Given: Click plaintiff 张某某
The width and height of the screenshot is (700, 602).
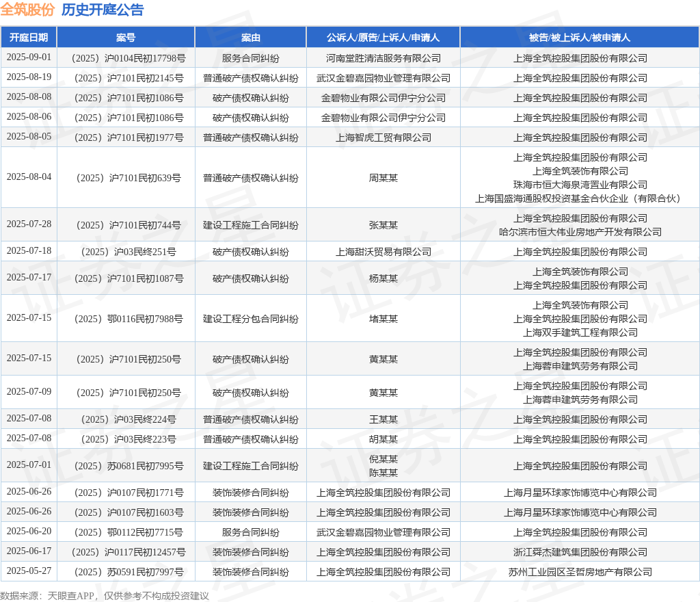Looking at the screenshot, I should (383, 225).
